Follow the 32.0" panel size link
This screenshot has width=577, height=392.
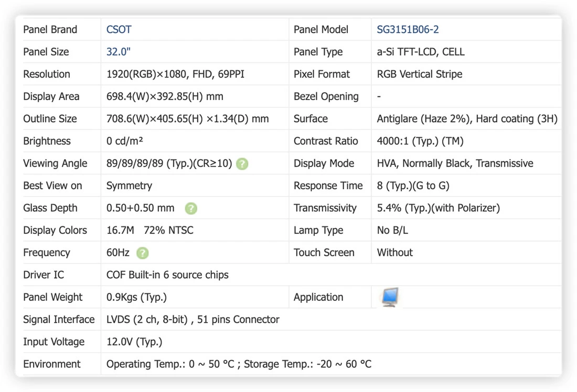(x=119, y=52)
